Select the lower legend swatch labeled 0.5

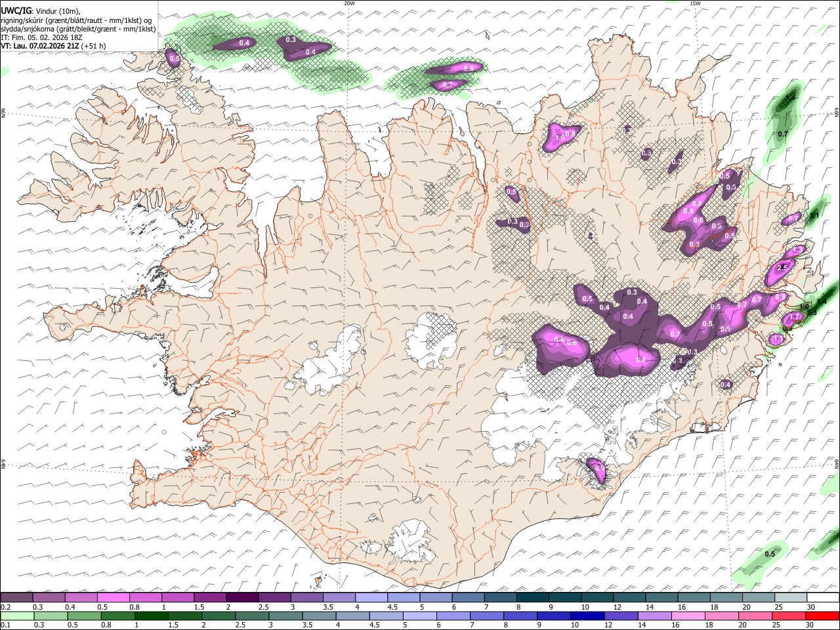click(84, 616)
